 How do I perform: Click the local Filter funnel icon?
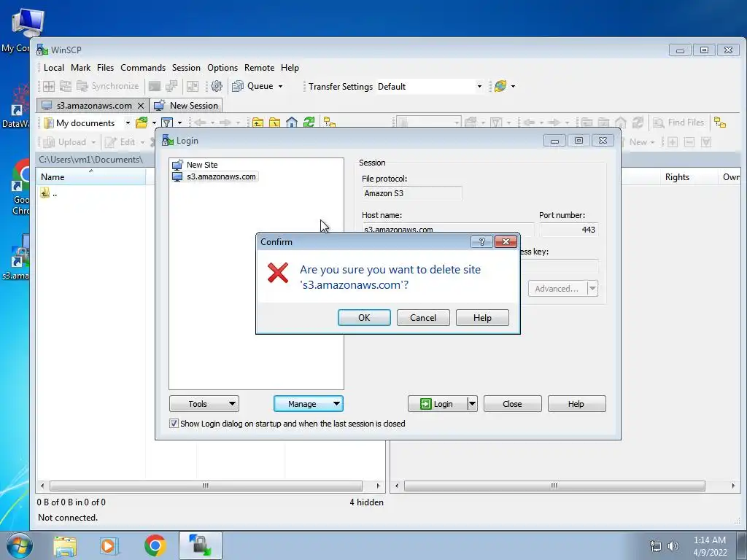pos(167,122)
